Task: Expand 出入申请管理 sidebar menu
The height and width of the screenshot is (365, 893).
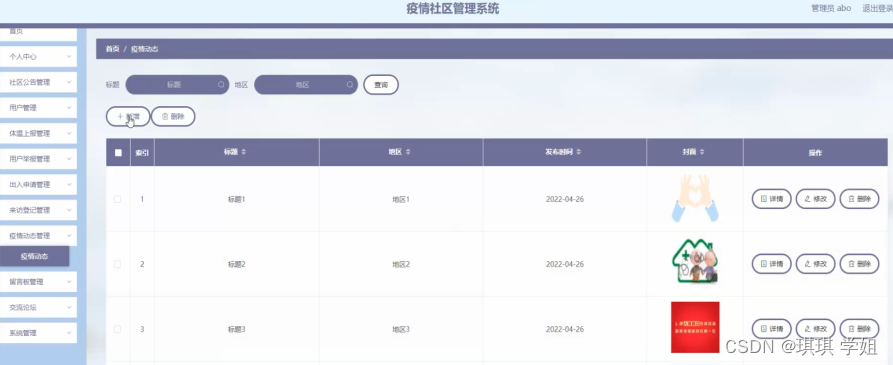Action: click(x=38, y=184)
